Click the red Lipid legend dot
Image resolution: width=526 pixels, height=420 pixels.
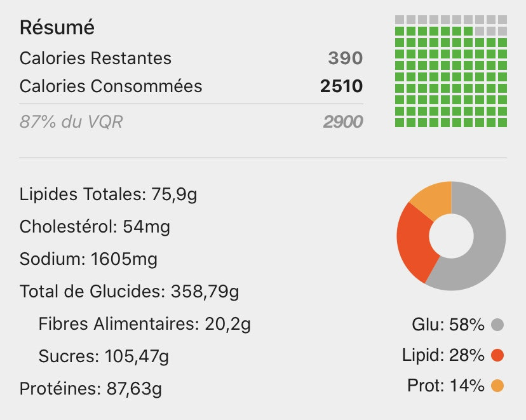coord(497,355)
